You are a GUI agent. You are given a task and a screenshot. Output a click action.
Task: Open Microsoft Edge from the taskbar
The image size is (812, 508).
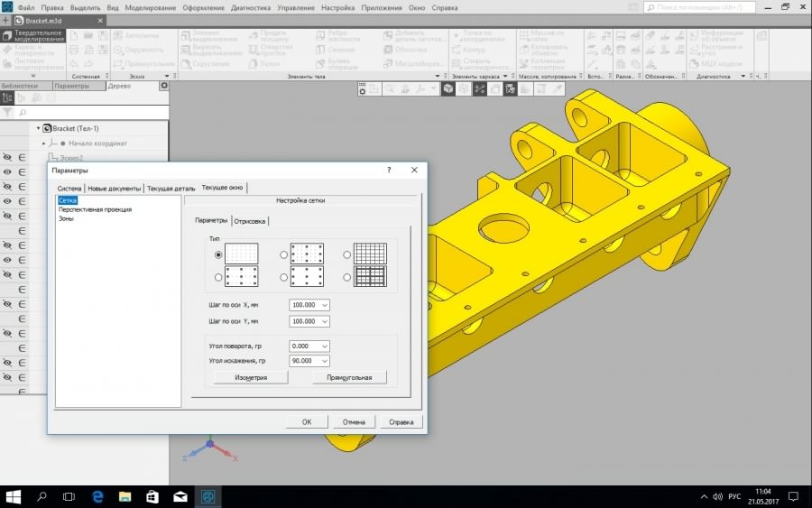[x=97, y=496]
